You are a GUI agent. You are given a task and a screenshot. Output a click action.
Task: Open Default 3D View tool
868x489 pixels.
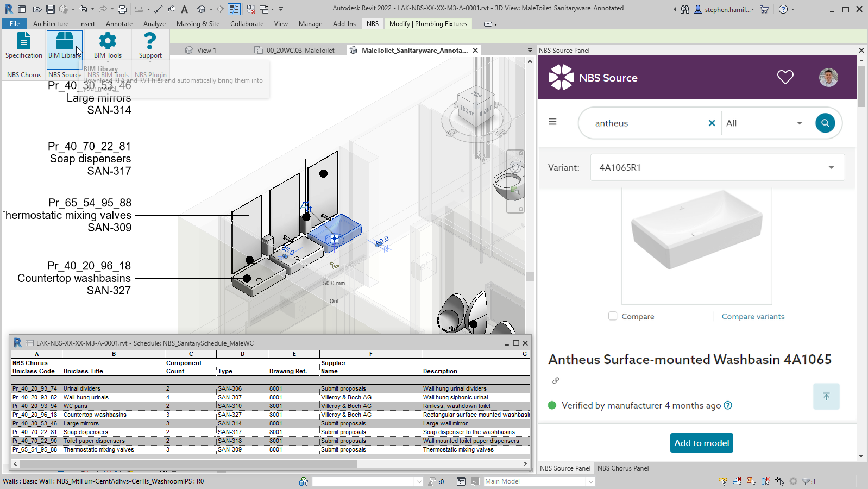tap(202, 9)
